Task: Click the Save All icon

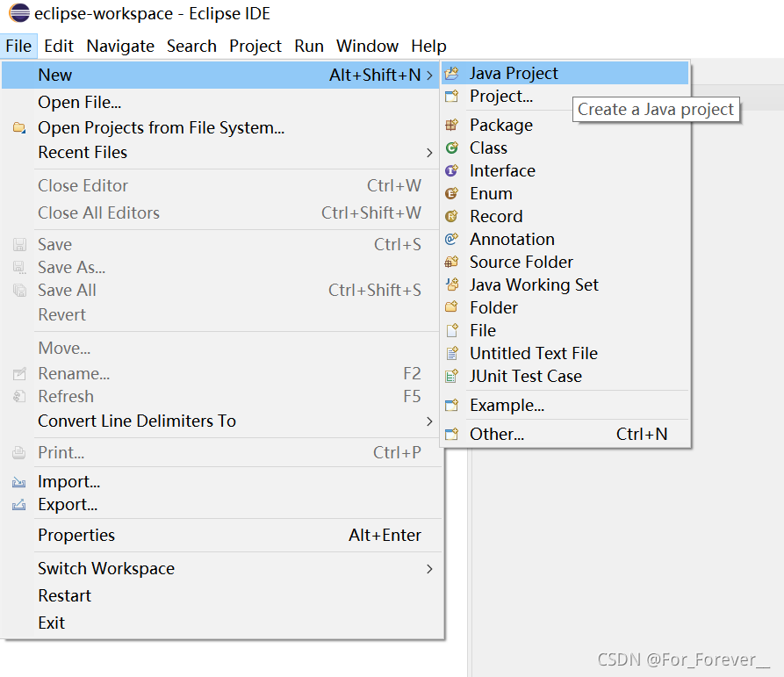Action: (x=19, y=290)
